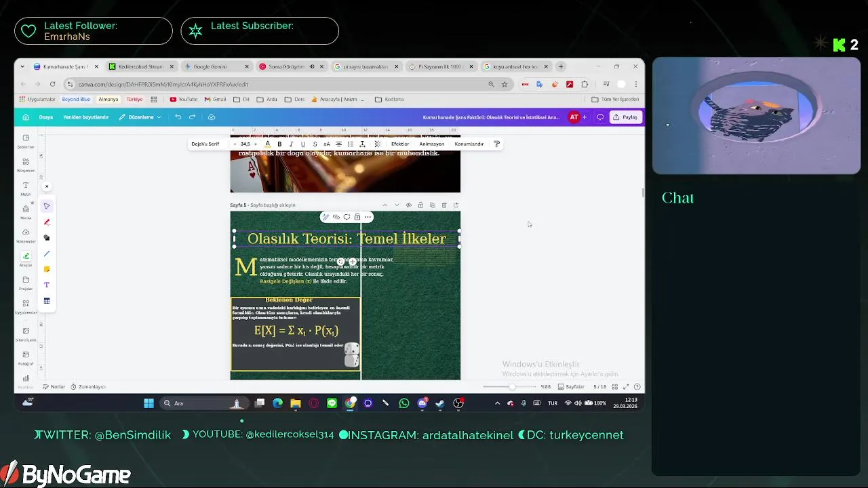868x488 pixels.
Task: Open the Animasyon button
Action: tap(432, 144)
